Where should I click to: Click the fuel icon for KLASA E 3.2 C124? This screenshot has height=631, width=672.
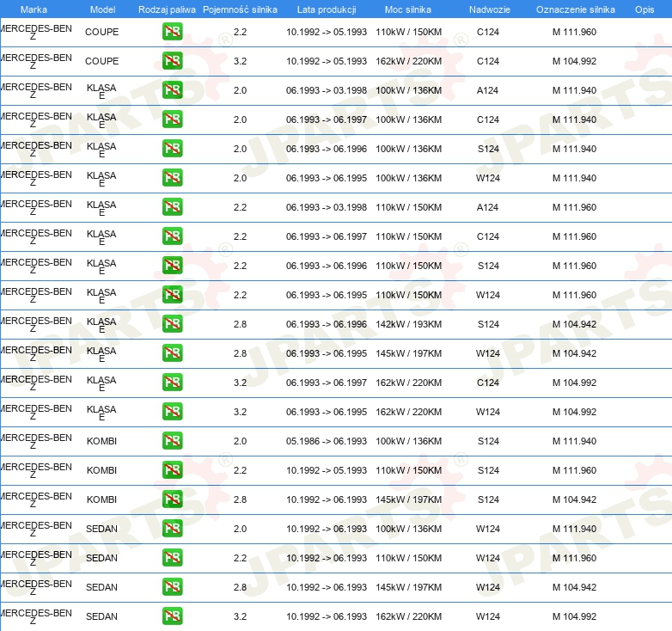point(172,382)
